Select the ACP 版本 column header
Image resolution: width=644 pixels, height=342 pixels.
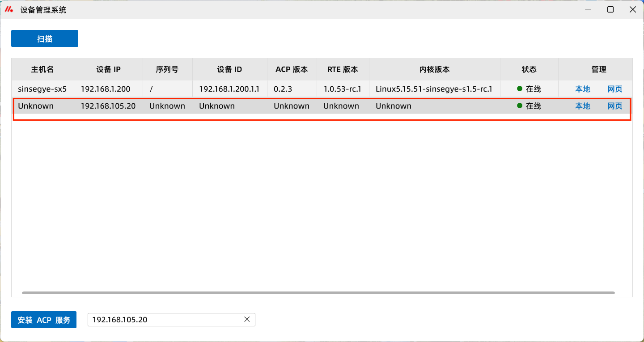(x=292, y=69)
